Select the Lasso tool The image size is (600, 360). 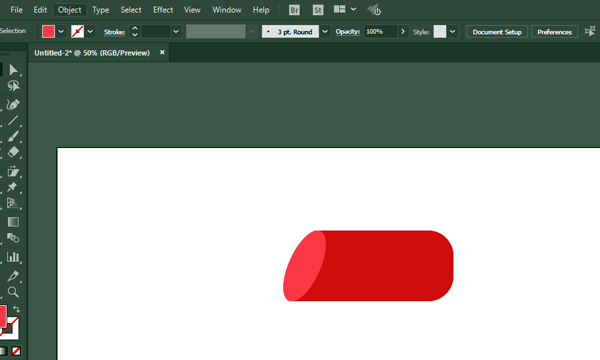(13, 86)
